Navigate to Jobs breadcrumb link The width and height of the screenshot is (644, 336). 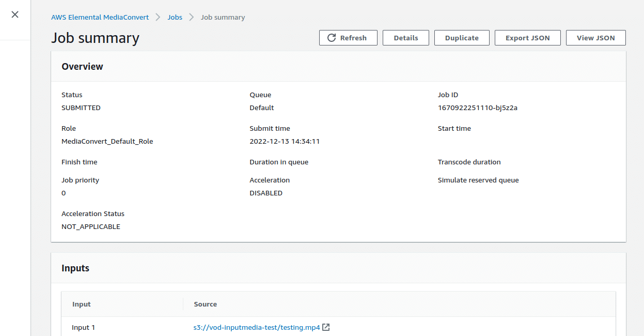click(x=175, y=17)
